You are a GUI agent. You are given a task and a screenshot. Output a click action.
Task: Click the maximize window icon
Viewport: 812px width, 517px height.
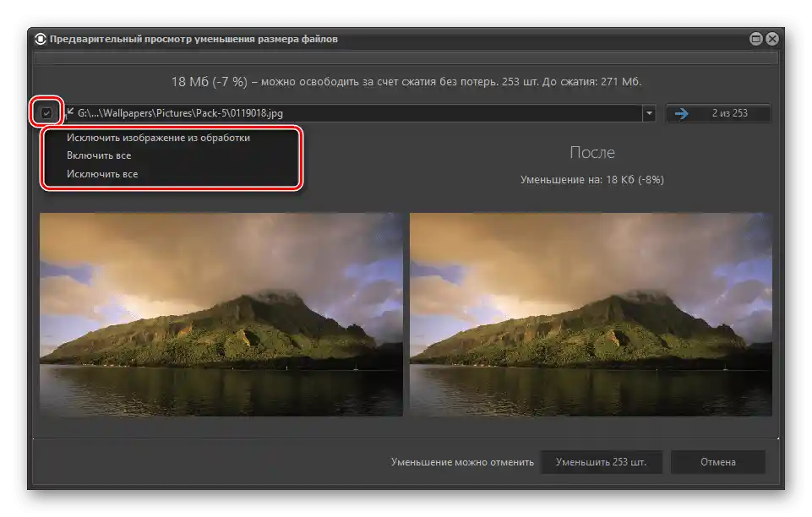click(755, 39)
